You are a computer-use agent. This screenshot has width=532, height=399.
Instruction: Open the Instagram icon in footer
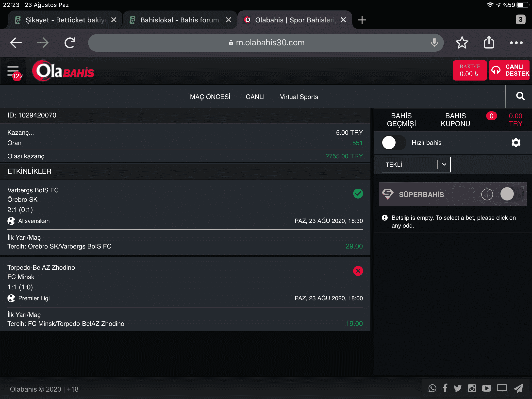point(472,388)
